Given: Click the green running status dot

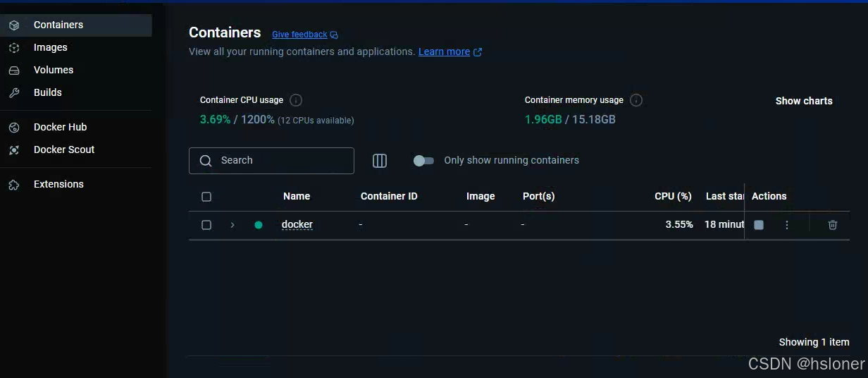Looking at the screenshot, I should click(x=259, y=225).
